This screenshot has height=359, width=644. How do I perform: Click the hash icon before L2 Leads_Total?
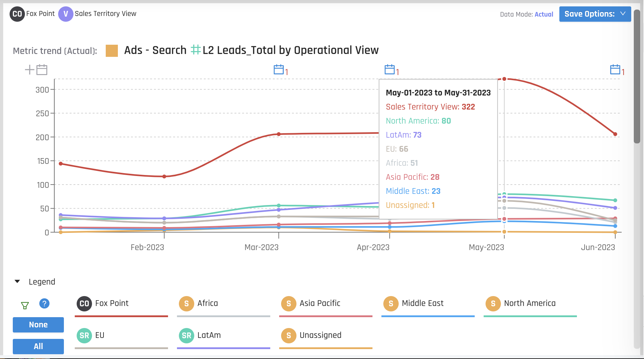(x=196, y=50)
